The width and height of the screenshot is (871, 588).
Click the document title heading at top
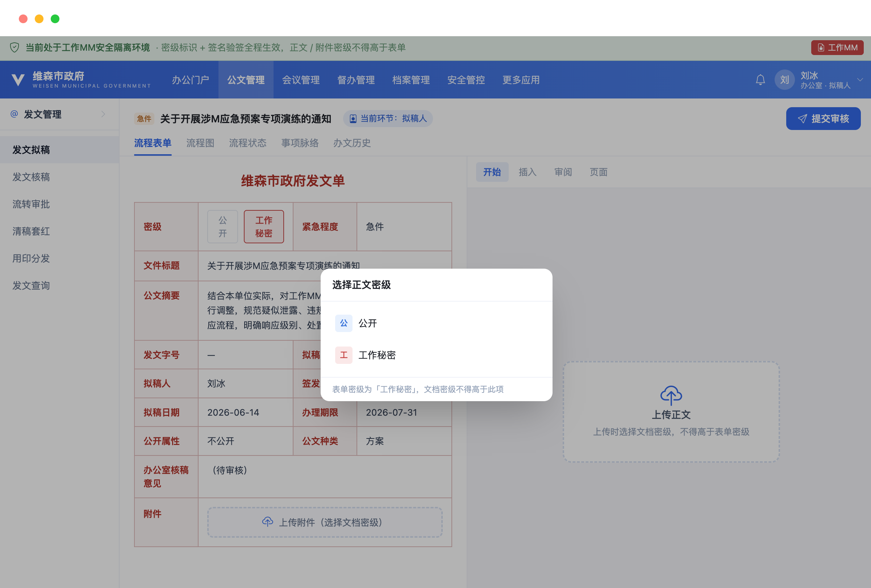pos(246,119)
